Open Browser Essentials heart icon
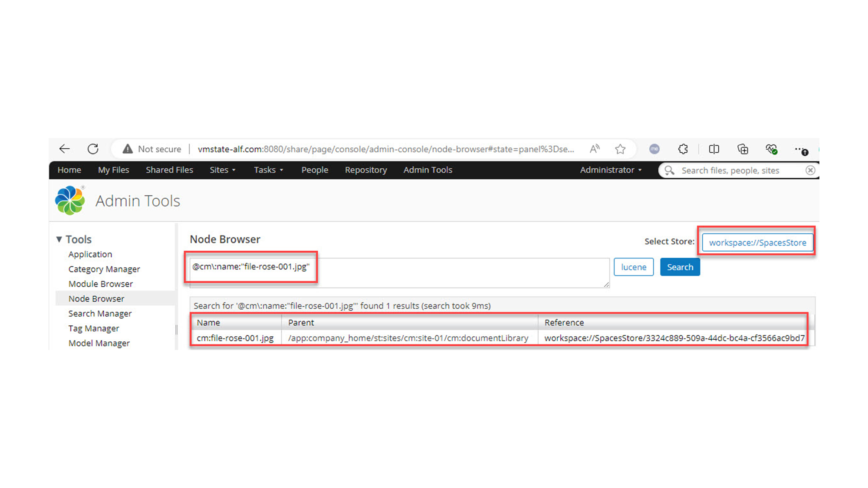This screenshot has width=868, height=488. (x=772, y=149)
